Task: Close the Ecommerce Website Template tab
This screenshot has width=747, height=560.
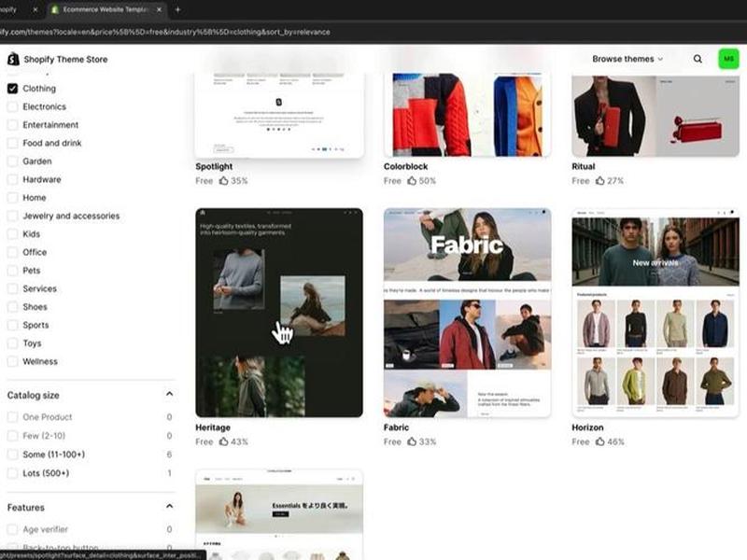Action: tap(159, 9)
